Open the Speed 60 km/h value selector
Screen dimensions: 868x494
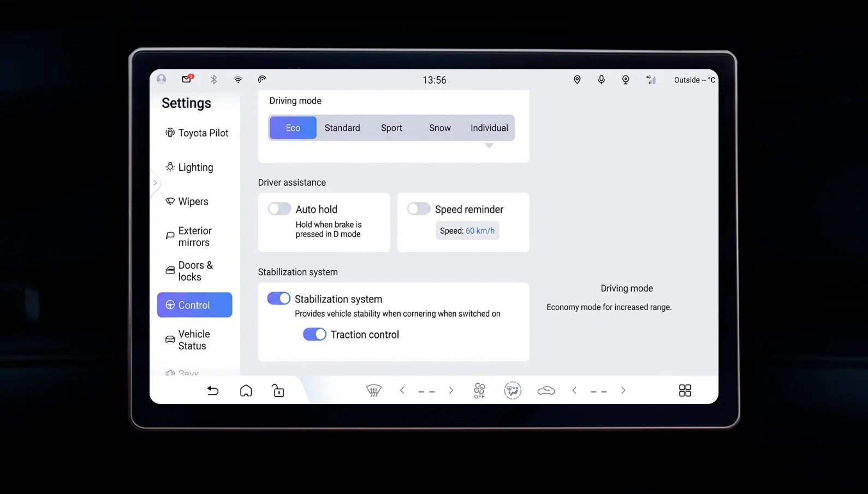tap(467, 230)
